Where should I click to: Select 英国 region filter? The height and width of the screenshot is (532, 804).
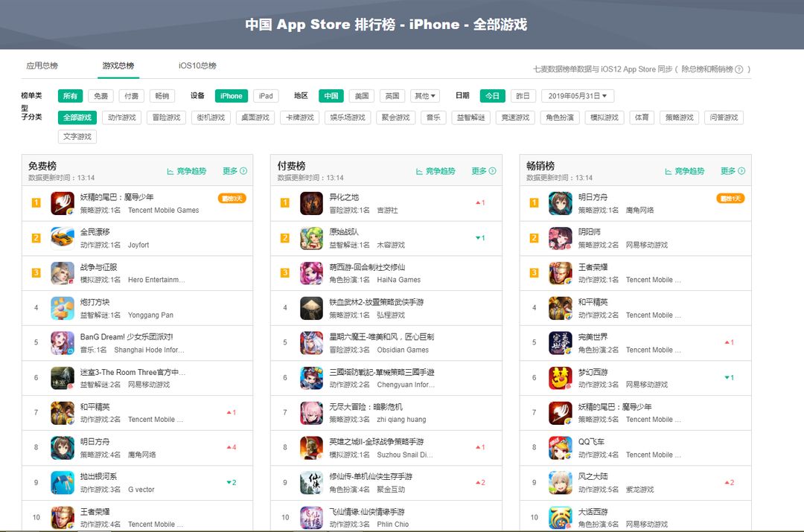392,96
